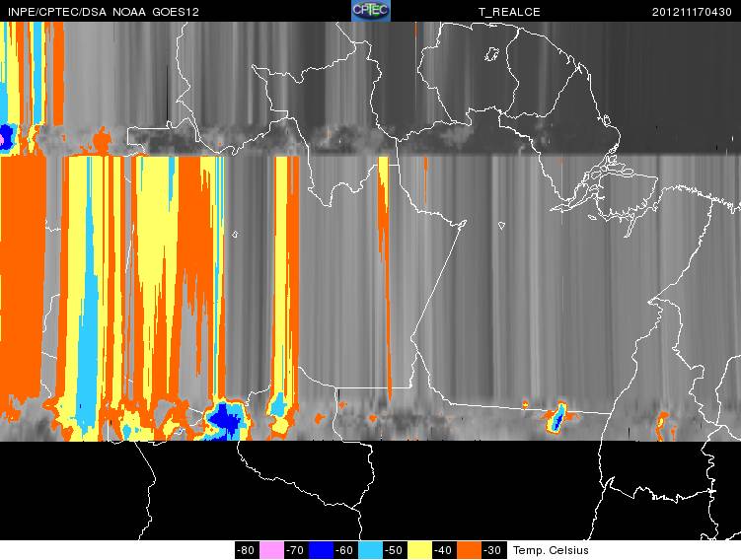Click the -40 legend value
The width and height of the screenshot is (741, 560).
444,550
